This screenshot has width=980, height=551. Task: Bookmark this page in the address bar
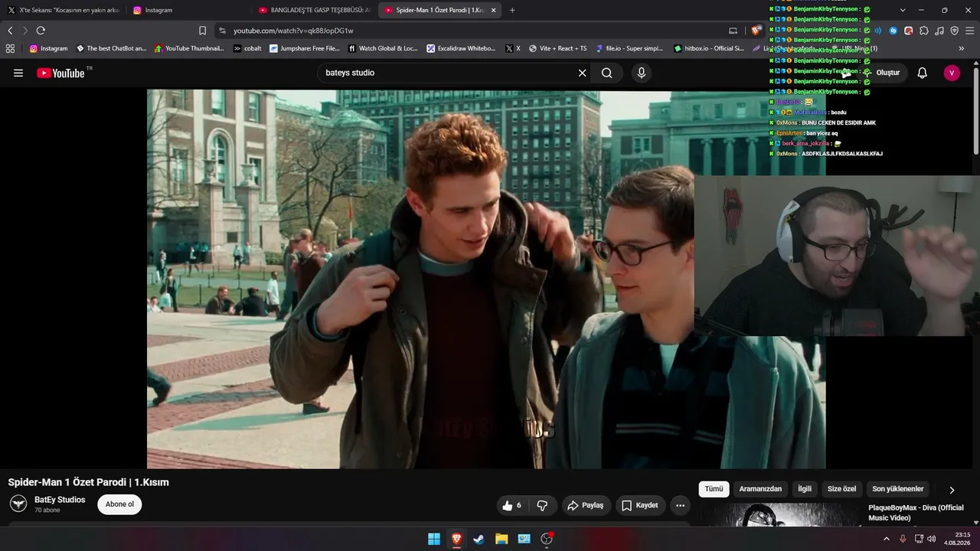tap(202, 31)
